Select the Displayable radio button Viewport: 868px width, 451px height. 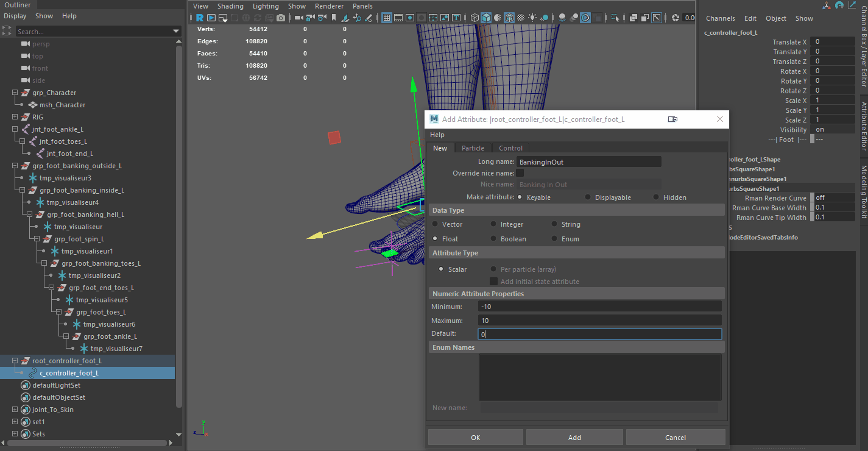pyautogui.click(x=588, y=197)
